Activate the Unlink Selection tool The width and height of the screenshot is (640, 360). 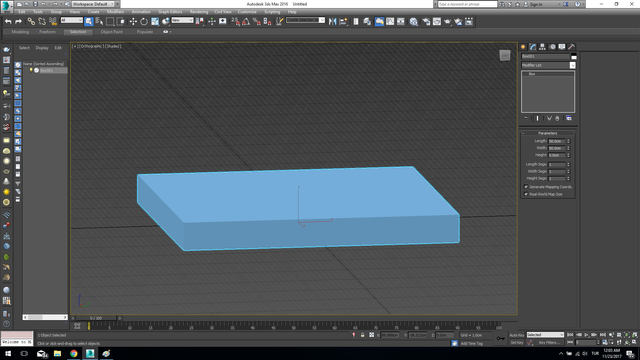coord(42,21)
